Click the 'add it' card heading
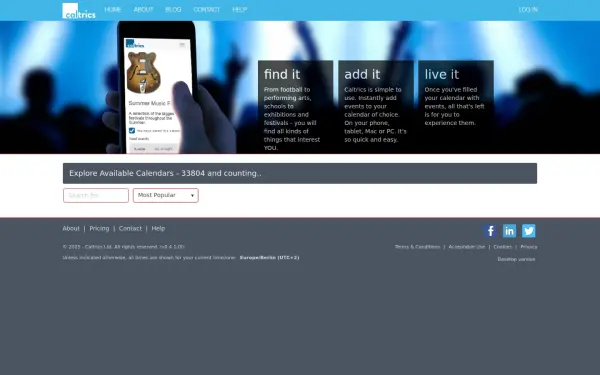 pyautogui.click(x=362, y=74)
